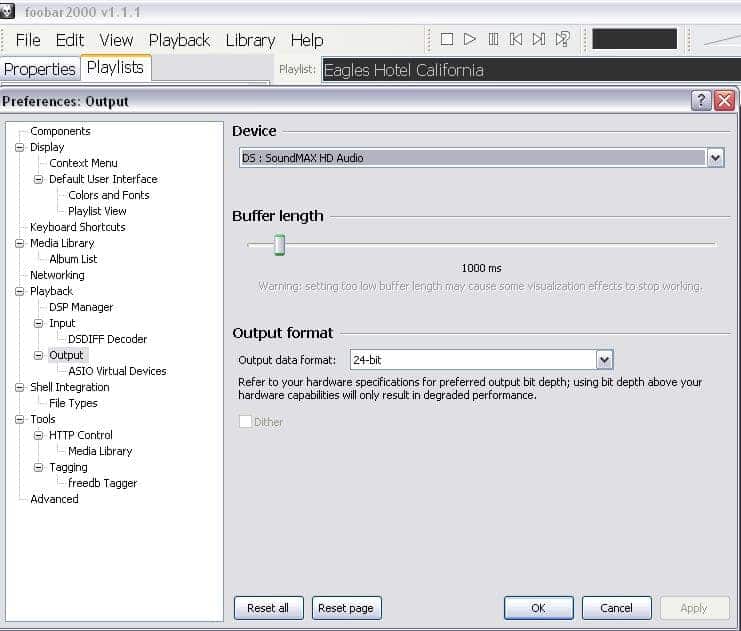Screen dimensions: 741x631
Task: Switch to the Properties tab
Action: point(40,69)
